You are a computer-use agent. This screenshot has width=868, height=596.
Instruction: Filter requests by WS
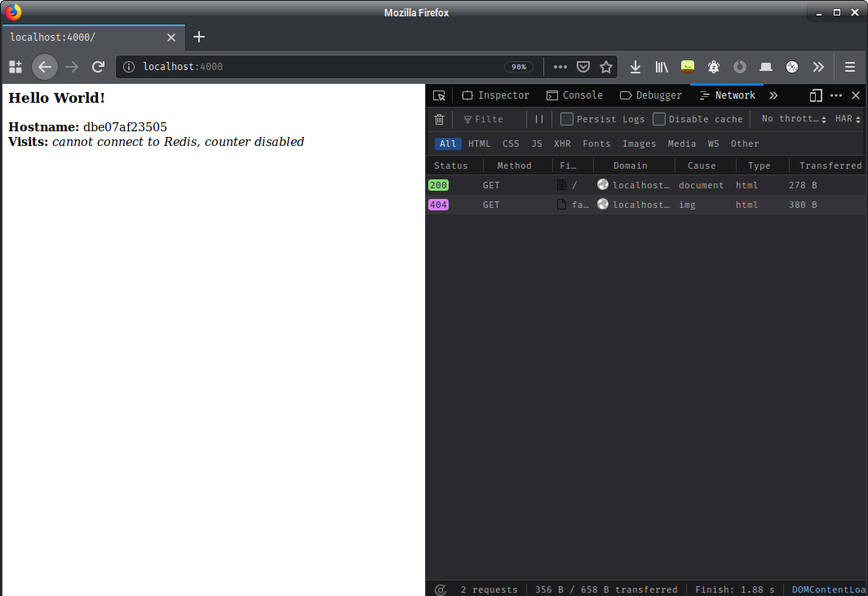(713, 143)
